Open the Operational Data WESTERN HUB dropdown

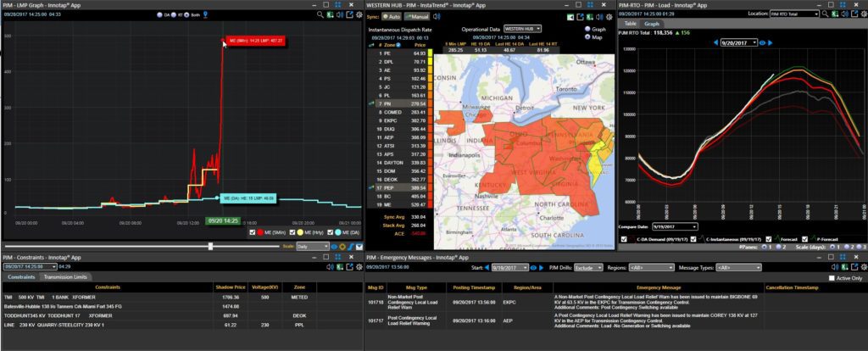point(522,29)
